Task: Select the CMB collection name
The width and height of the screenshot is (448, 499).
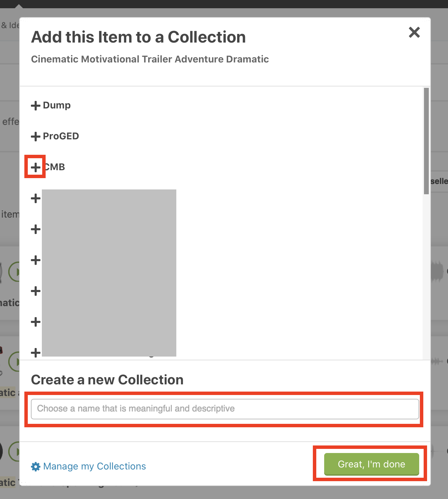Action: tap(56, 167)
